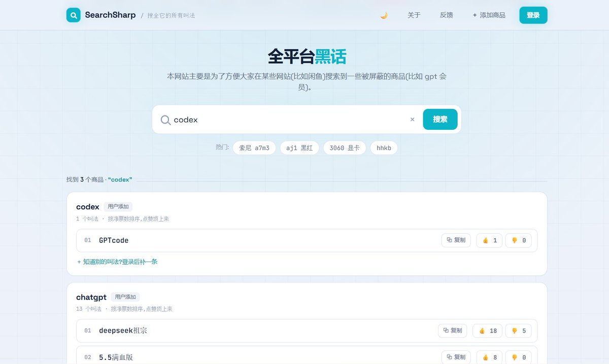This screenshot has width=609, height=364.
Task: Click the 找到 3 个商品 result summary
Action: point(99,179)
